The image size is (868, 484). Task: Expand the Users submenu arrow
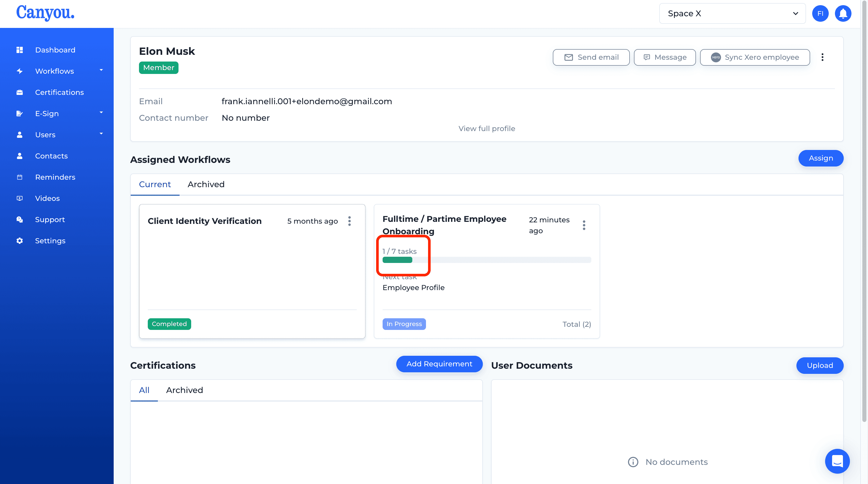coord(101,134)
